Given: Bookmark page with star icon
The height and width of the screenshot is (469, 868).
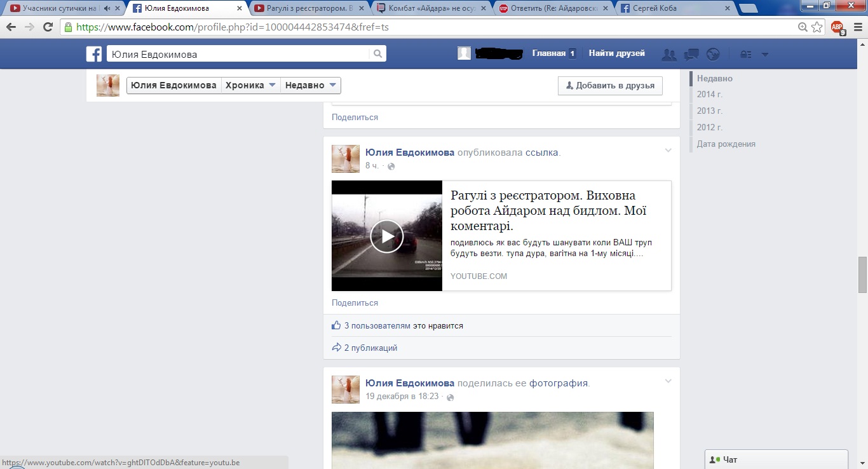Looking at the screenshot, I should [817, 27].
